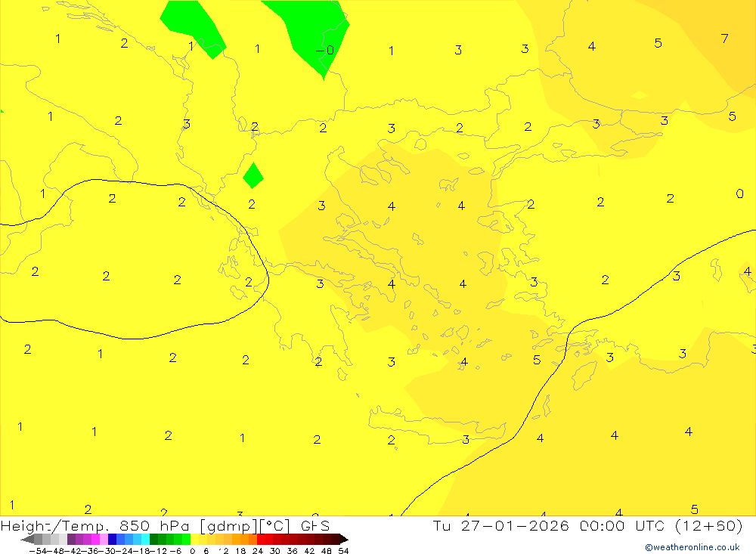This screenshot has width=756, height=554.
Task: Click the -24 label on the color scale
Action: coord(125,551)
